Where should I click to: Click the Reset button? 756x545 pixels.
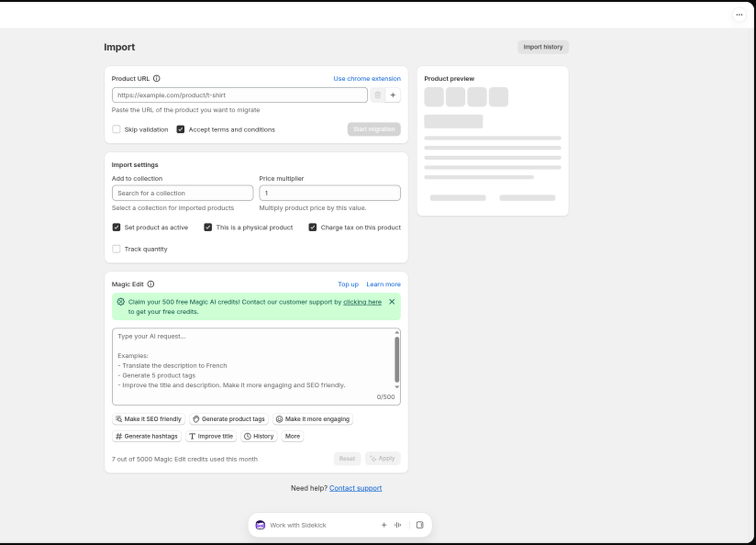pos(347,458)
